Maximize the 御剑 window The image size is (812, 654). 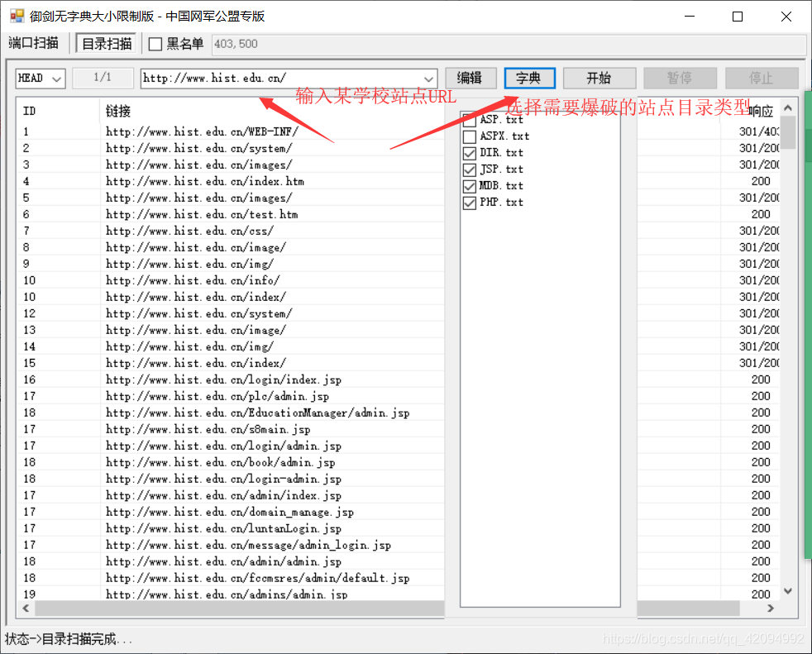tap(738, 17)
